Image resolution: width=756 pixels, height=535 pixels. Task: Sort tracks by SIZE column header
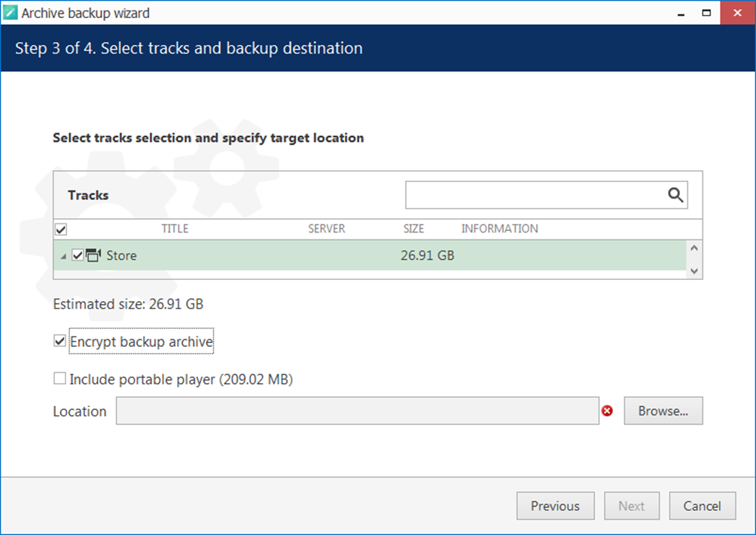413,229
